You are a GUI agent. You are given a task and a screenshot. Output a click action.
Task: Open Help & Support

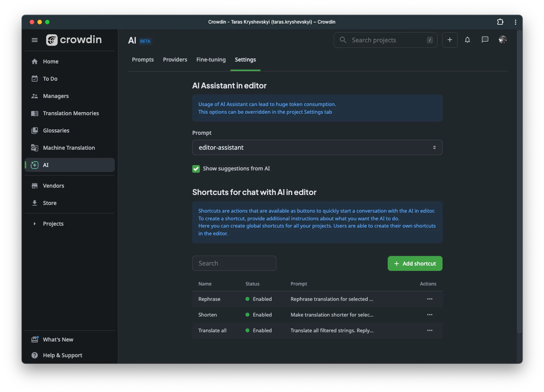(x=70, y=355)
